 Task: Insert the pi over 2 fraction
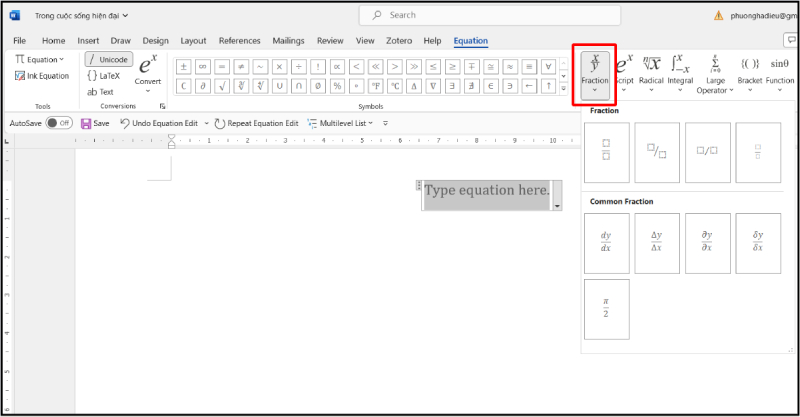point(606,308)
